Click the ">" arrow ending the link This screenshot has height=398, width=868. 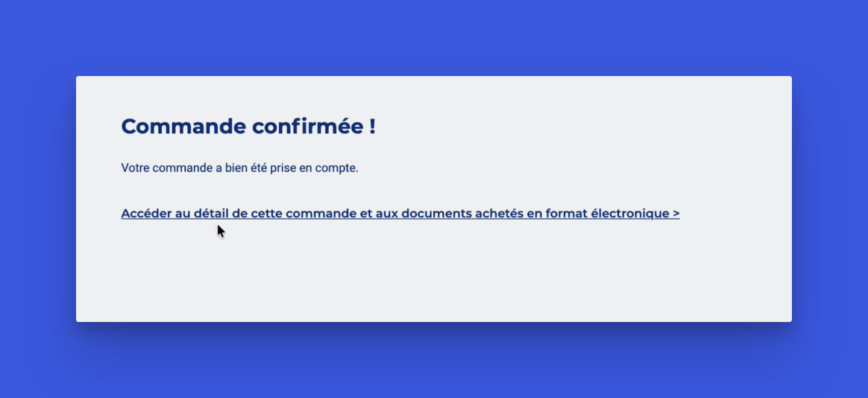tap(676, 214)
